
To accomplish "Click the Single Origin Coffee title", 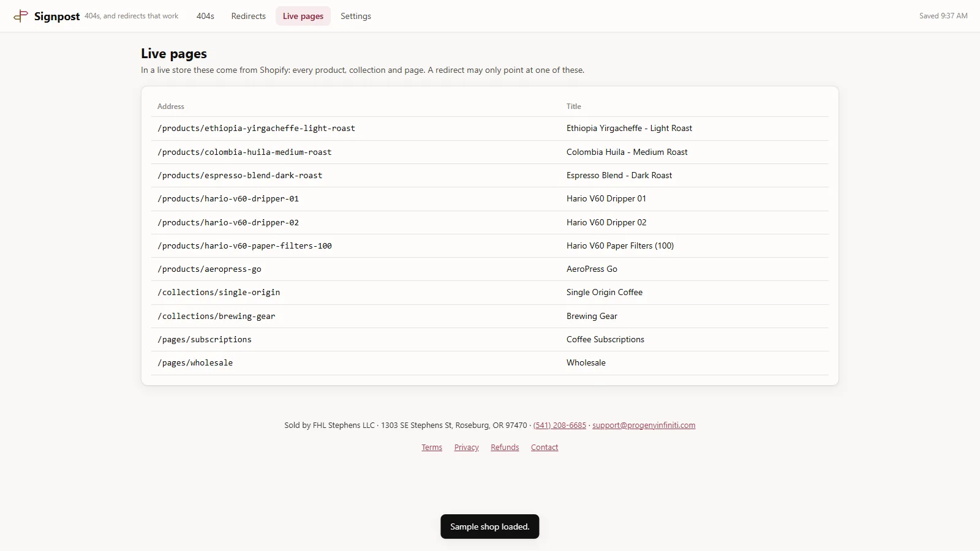I will coord(605,293).
